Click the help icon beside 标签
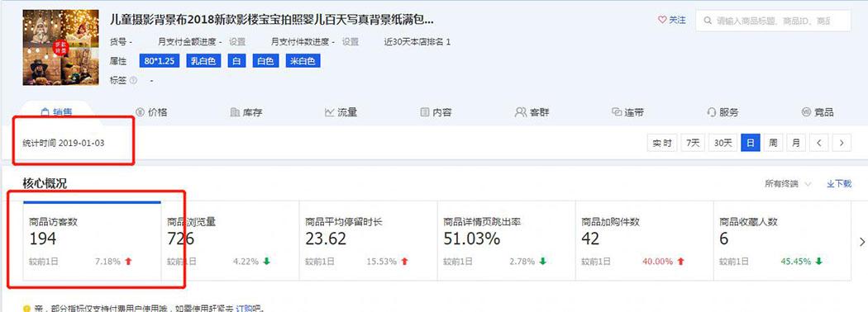The width and height of the screenshot is (868, 312). tap(133, 80)
